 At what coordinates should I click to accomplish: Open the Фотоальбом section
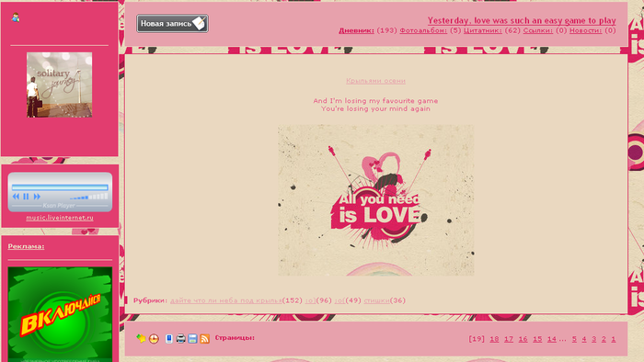coord(423,30)
